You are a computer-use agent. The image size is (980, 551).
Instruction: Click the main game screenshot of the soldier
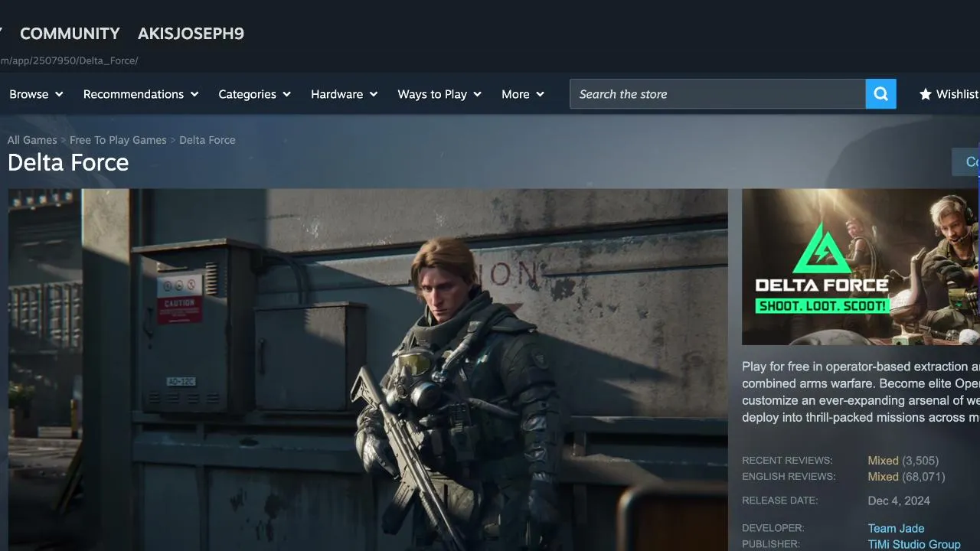[368, 370]
